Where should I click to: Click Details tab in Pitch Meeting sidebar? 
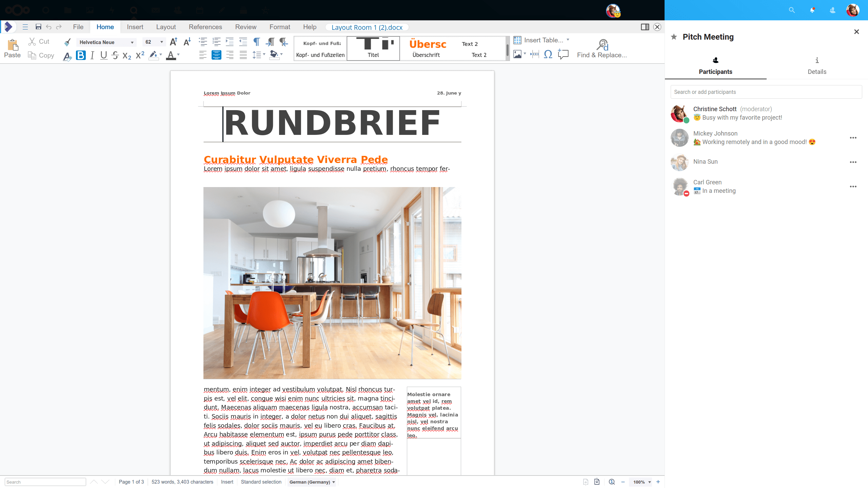coord(817,65)
